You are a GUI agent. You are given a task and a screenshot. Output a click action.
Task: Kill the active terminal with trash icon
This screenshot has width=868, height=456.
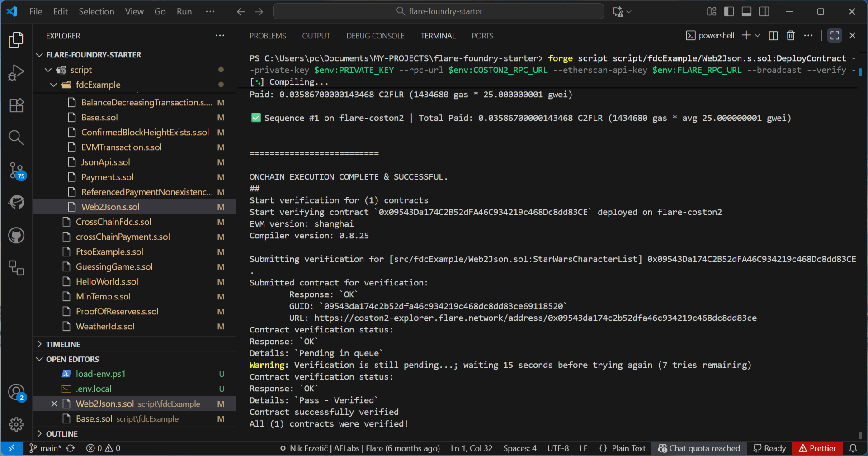791,35
